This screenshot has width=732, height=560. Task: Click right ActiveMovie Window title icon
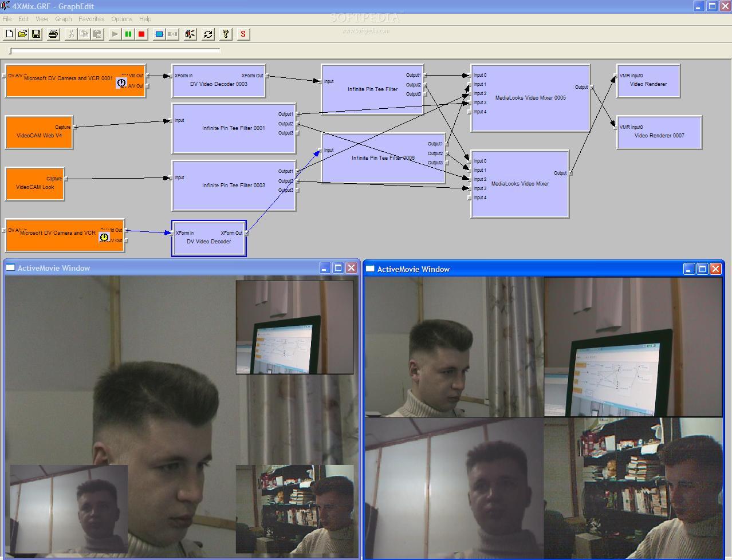(370, 269)
